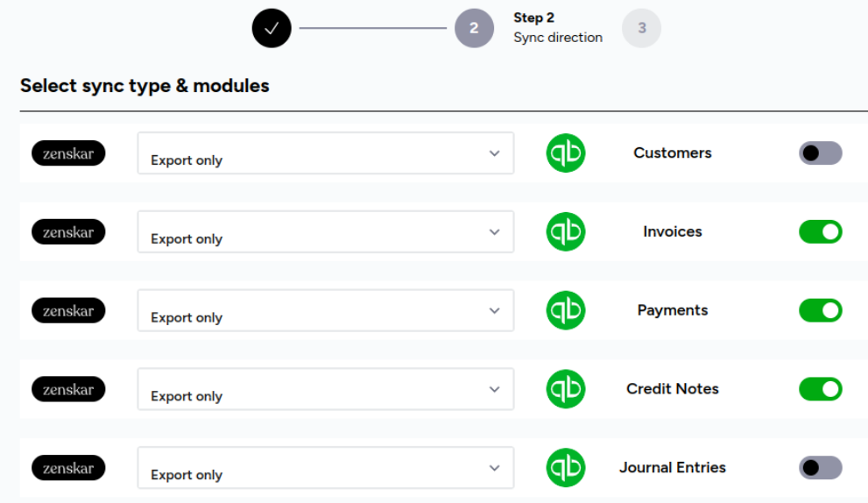The width and height of the screenshot is (868, 503).
Task: Turn off the Payments sync toggle
Action: (x=821, y=310)
